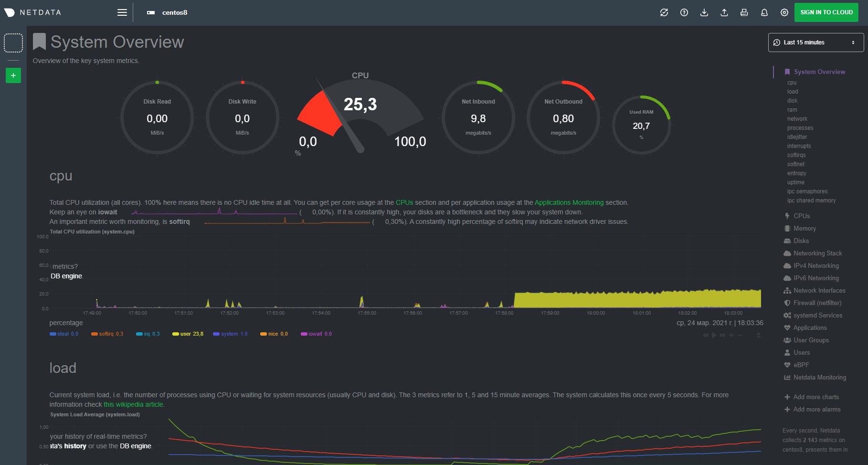
Task: Toggle the system dimension in CPU legend
Action: 230,334
